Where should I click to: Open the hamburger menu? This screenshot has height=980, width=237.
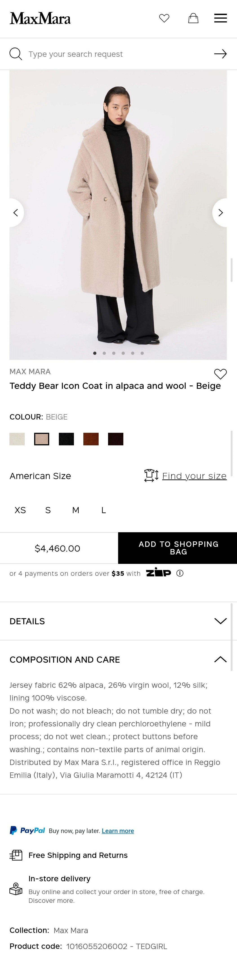pos(220,18)
